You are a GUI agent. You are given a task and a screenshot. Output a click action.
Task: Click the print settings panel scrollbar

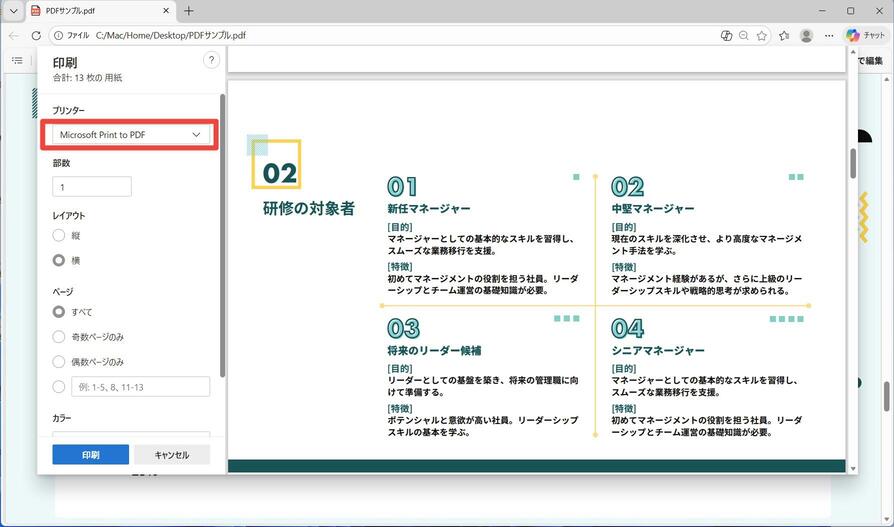222,235
